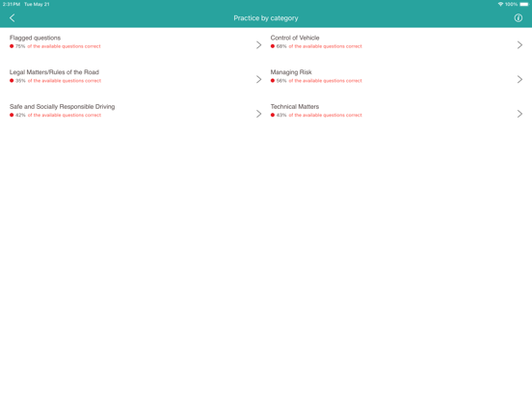Tap the red dot next to Flagged questions

pyautogui.click(x=12, y=46)
